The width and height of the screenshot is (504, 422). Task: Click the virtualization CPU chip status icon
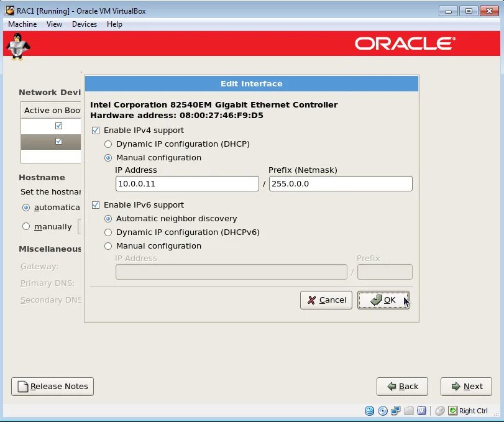tap(421, 410)
